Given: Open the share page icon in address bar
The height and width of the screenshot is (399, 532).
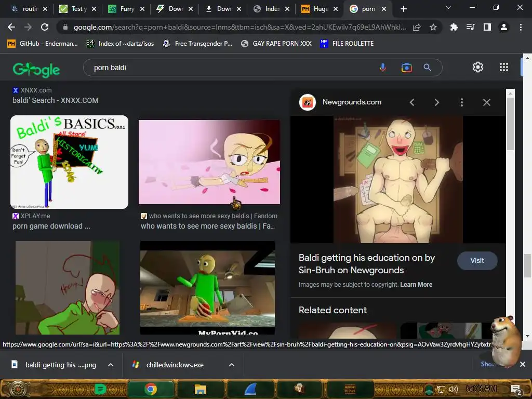Looking at the screenshot, I should pos(417,27).
